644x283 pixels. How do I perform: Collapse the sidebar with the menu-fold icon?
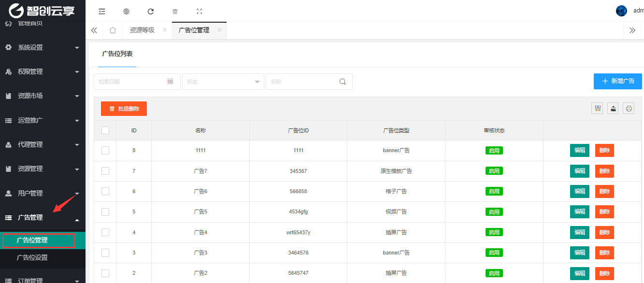[x=102, y=11]
